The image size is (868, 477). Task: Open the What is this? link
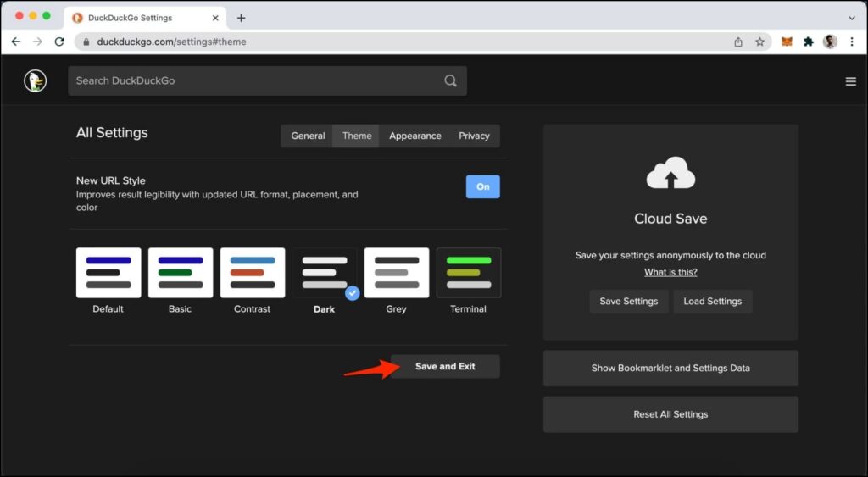[x=670, y=272]
